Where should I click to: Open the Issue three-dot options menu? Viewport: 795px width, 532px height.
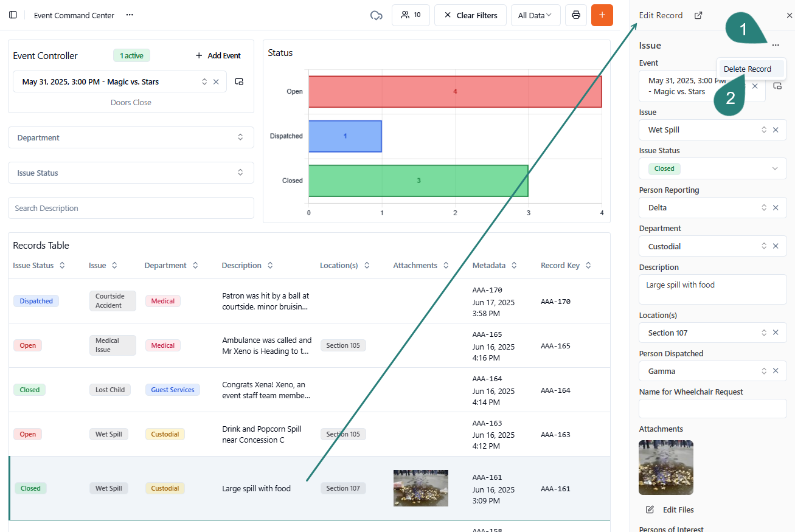pos(776,46)
